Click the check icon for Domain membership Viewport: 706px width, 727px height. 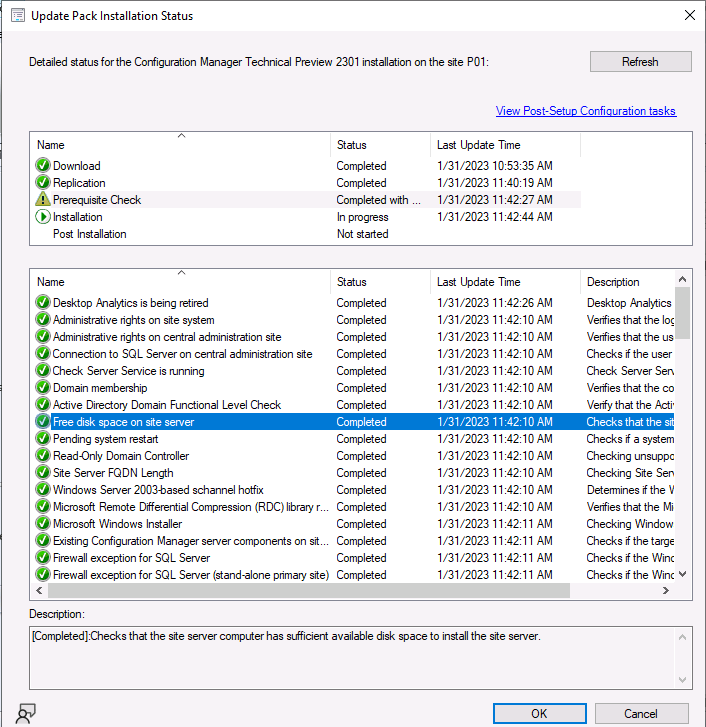43,388
